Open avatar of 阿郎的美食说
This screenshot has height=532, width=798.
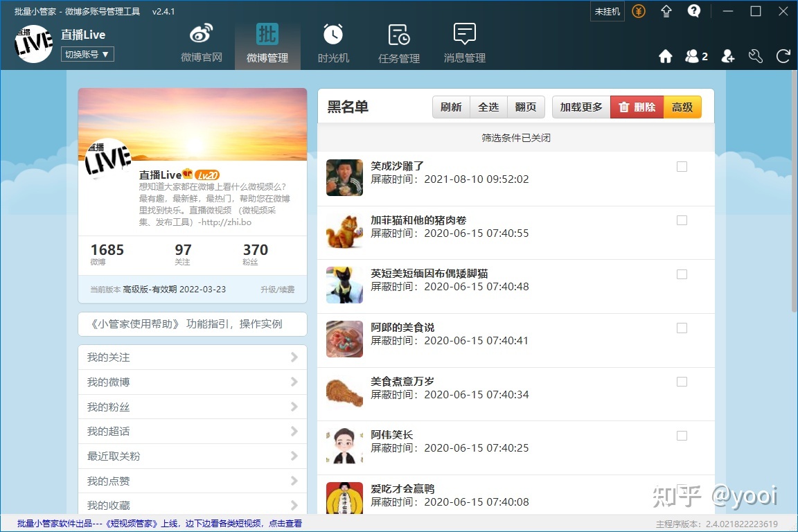(x=344, y=339)
